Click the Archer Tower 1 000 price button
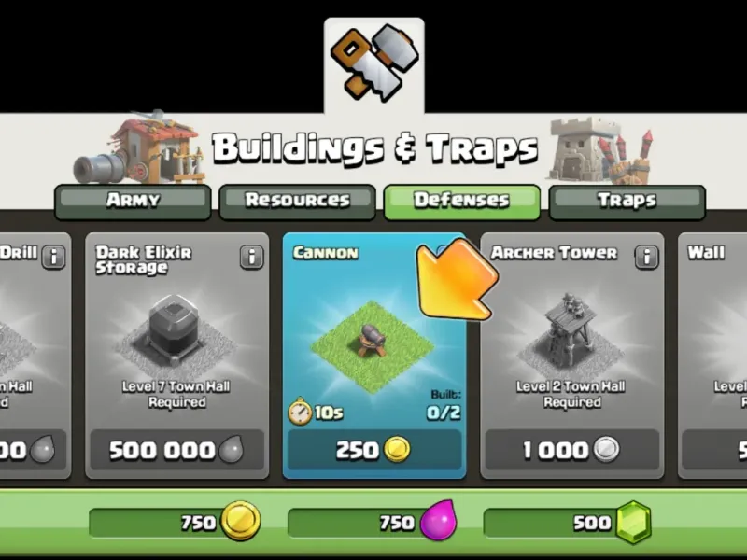Viewport: 747px width, 560px height. point(571,450)
